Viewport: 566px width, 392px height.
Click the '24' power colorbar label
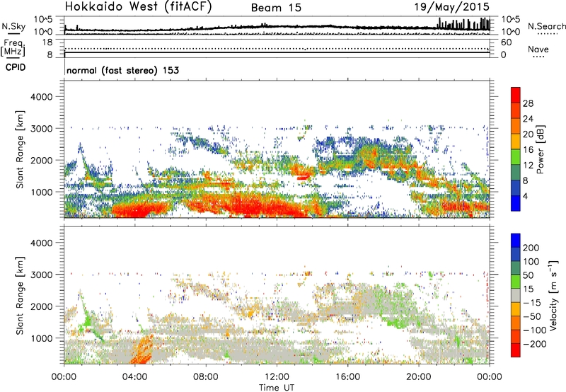pyautogui.click(x=528, y=119)
